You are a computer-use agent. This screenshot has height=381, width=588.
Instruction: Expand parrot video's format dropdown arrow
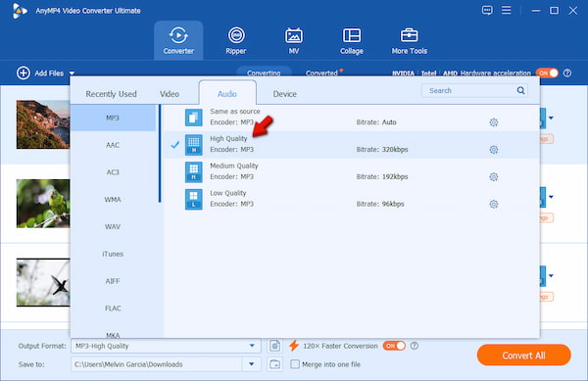[551, 197]
